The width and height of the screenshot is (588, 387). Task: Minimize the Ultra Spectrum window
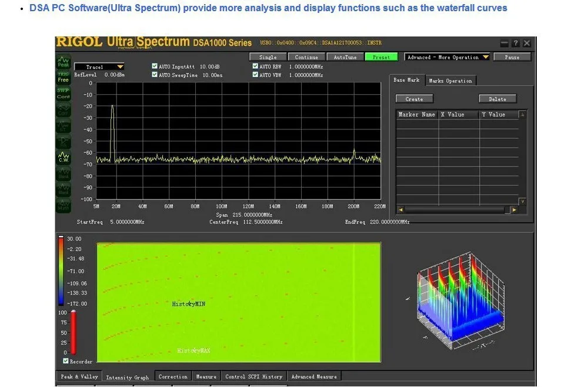(x=505, y=43)
